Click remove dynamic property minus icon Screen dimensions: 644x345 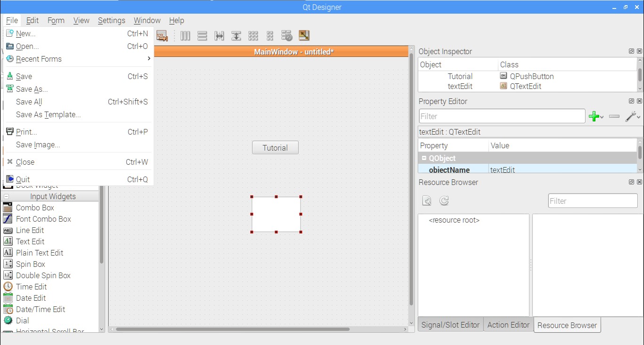tap(614, 116)
